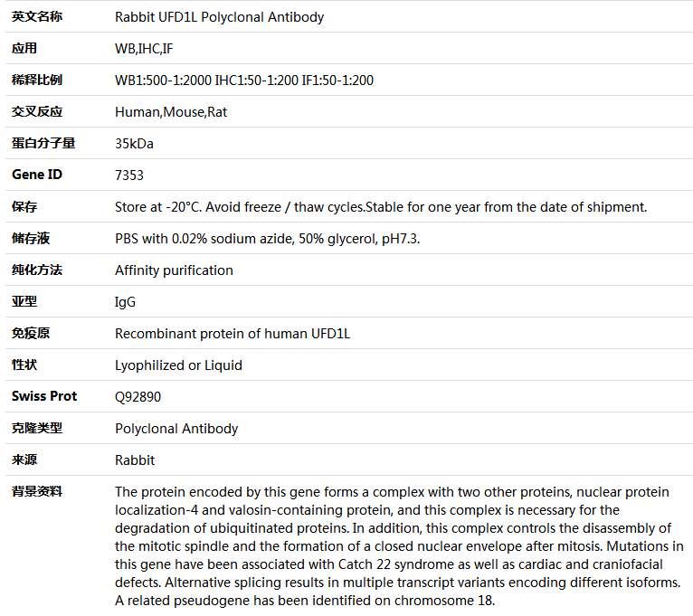The width and height of the screenshot is (693, 616).
Task: Click the 'IgG' isotype value
Action: (x=125, y=302)
